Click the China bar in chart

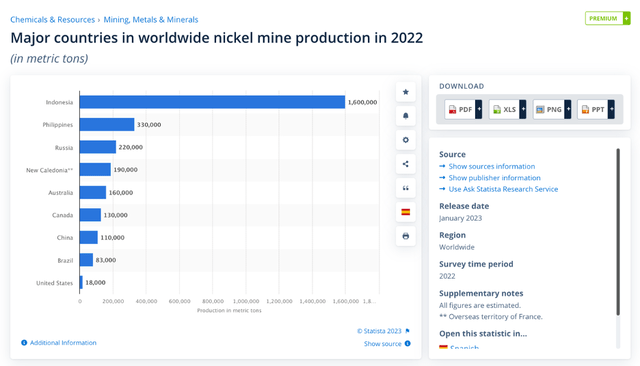click(x=89, y=237)
